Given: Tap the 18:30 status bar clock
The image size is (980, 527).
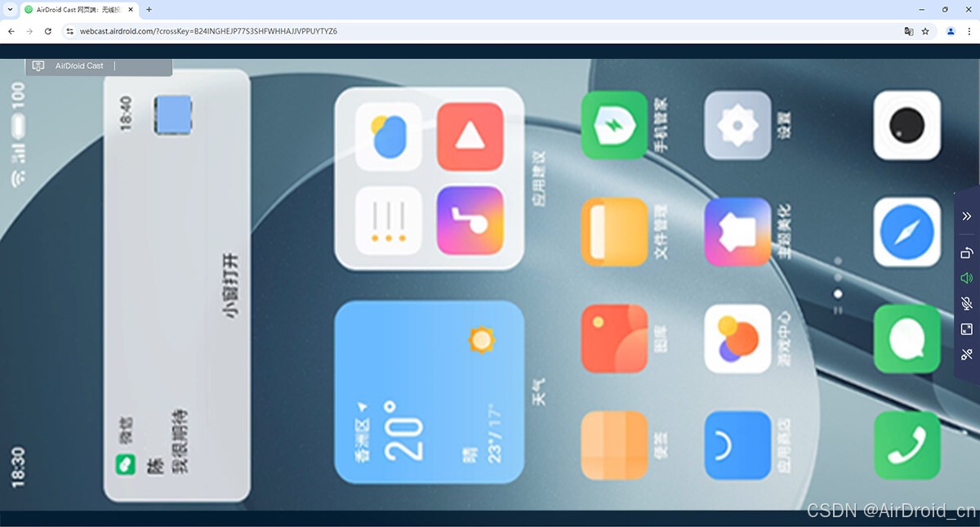Looking at the screenshot, I should [x=18, y=467].
